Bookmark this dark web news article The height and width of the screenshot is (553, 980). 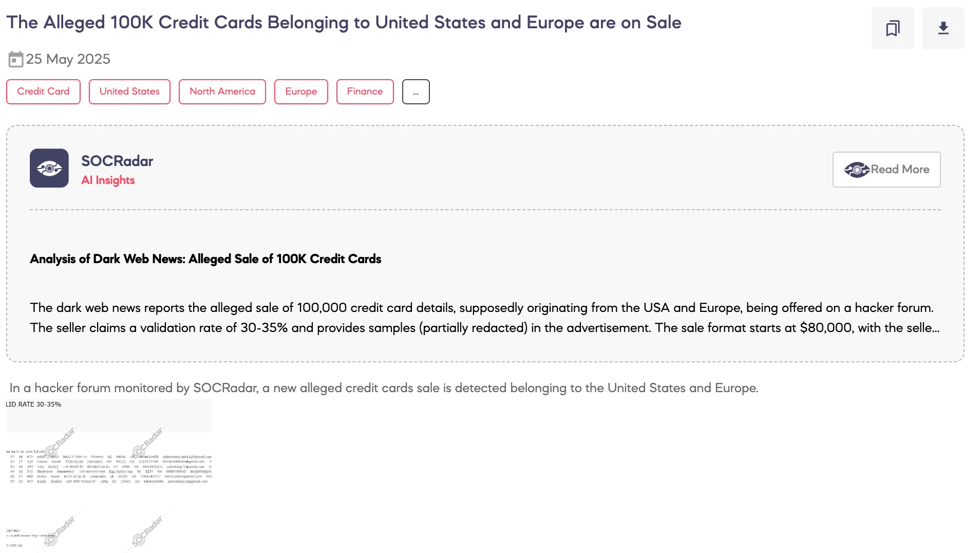tap(893, 28)
